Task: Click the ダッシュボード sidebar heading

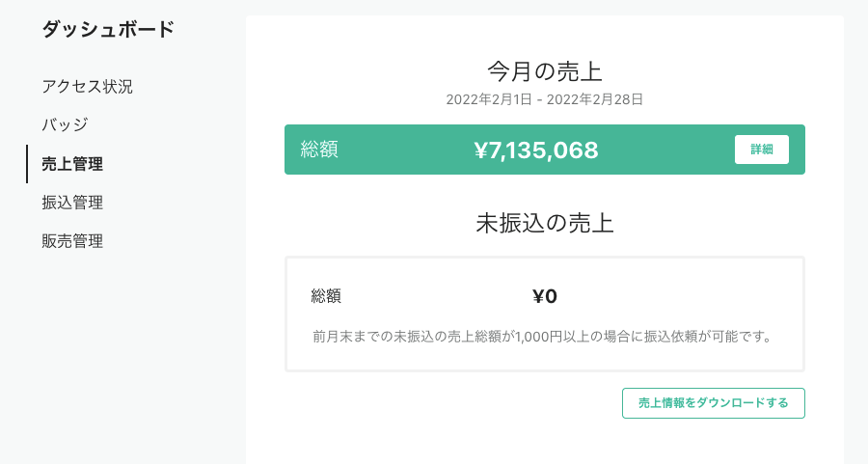Action: point(108,29)
